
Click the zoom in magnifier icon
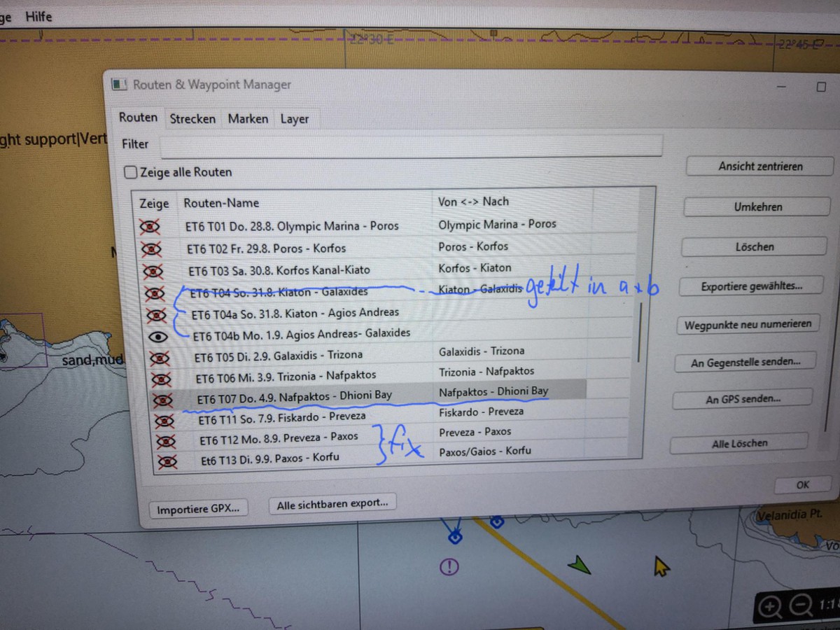click(x=769, y=607)
